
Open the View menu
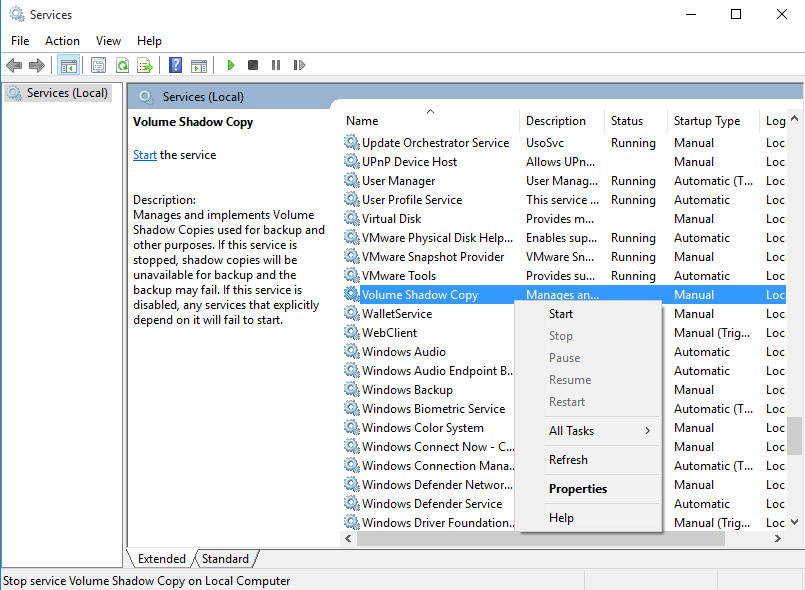(108, 41)
